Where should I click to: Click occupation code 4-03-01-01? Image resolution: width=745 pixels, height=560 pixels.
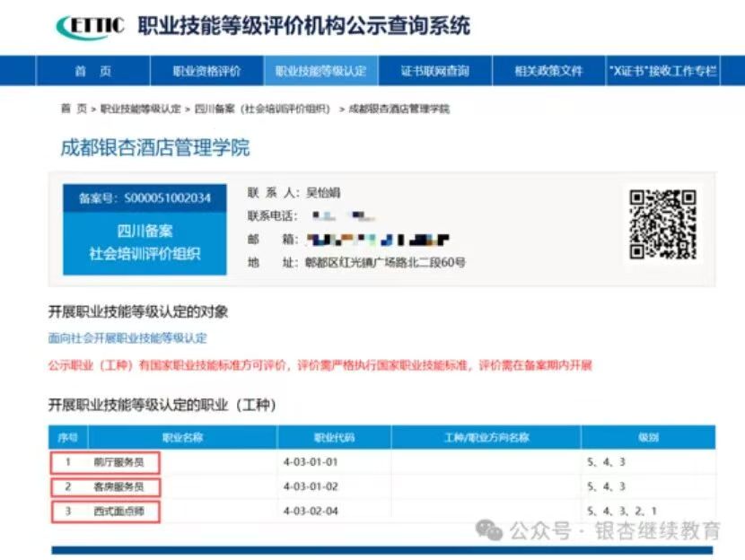point(311,462)
